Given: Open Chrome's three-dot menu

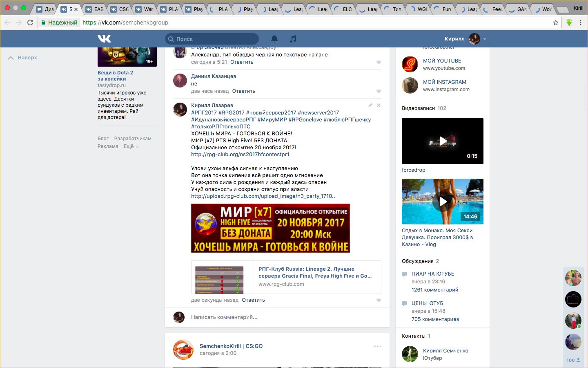Looking at the screenshot, I should point(580,22).
